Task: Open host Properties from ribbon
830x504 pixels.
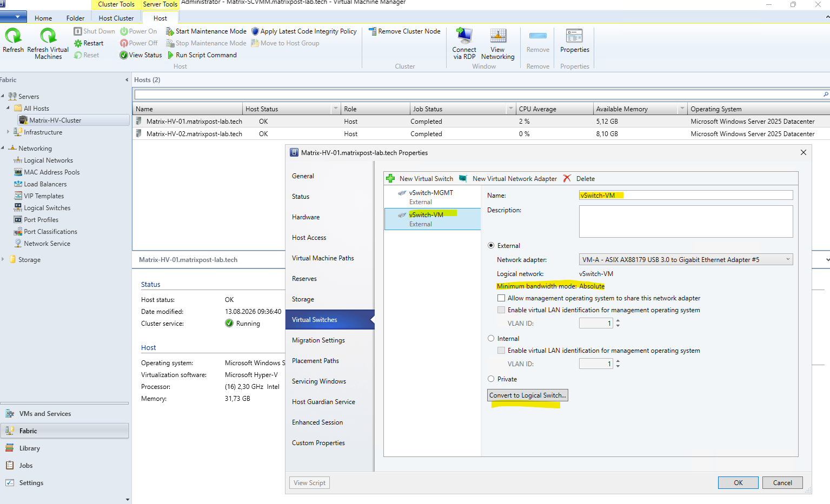Action: click(574, 41)
